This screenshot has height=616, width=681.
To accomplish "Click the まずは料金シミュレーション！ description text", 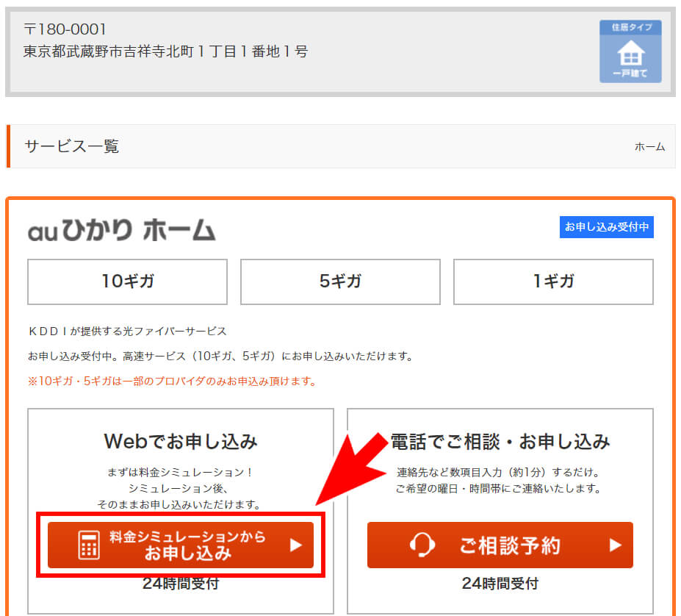I will (x=181, y=472).
